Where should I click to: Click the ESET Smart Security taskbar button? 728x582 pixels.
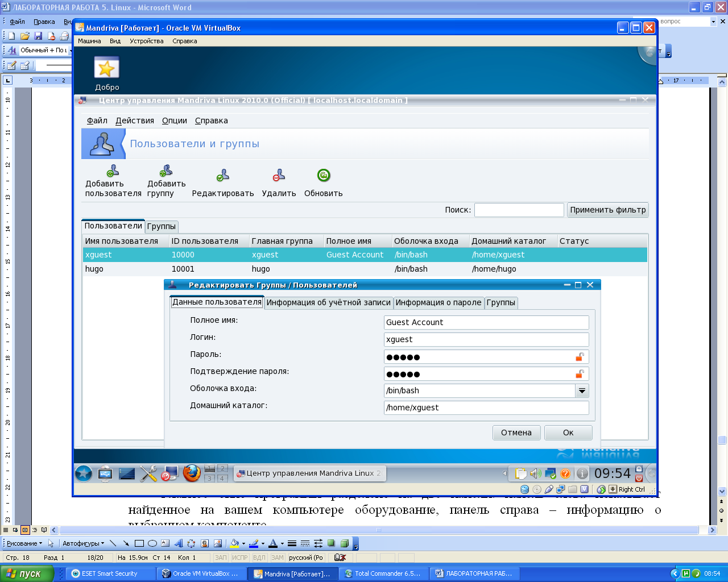(x=111, y=573)
